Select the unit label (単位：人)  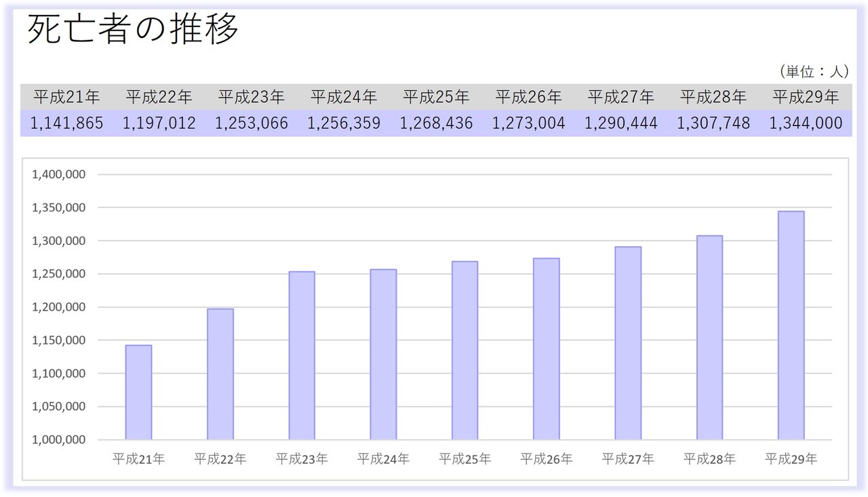click(x=813, y=71)
